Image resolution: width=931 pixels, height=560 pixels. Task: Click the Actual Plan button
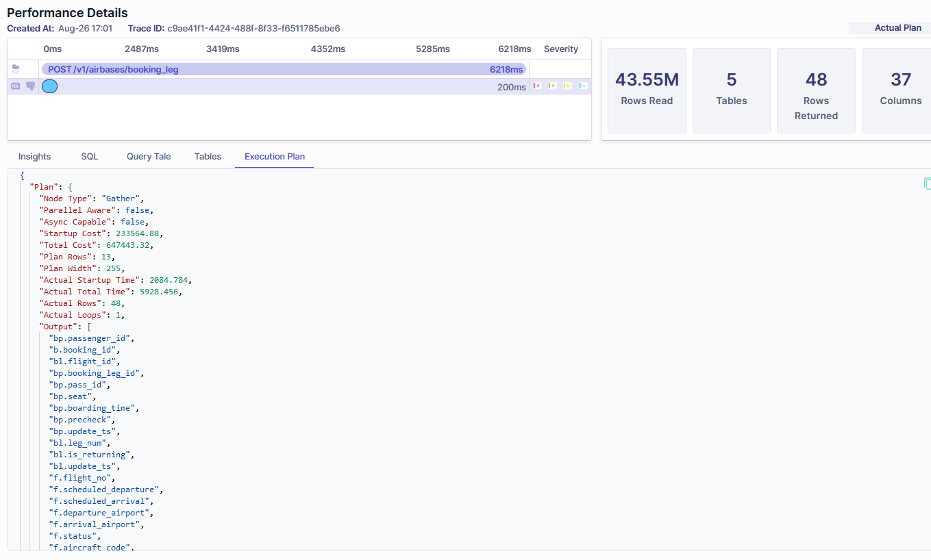click(890, 28)
